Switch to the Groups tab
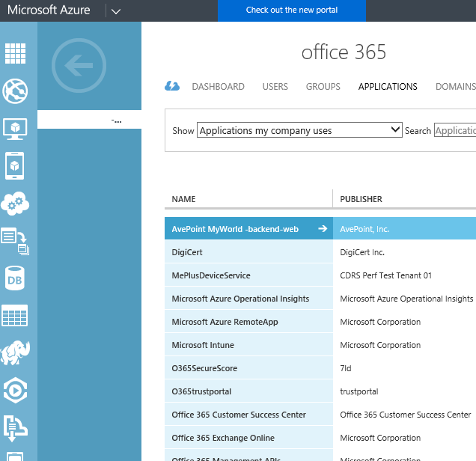476x461 pixels. (x=323, y=87)
